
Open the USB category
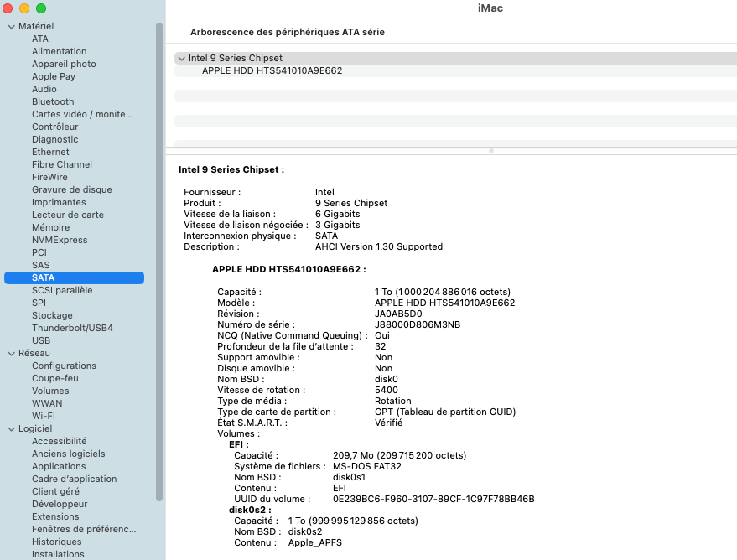(41, 340)
